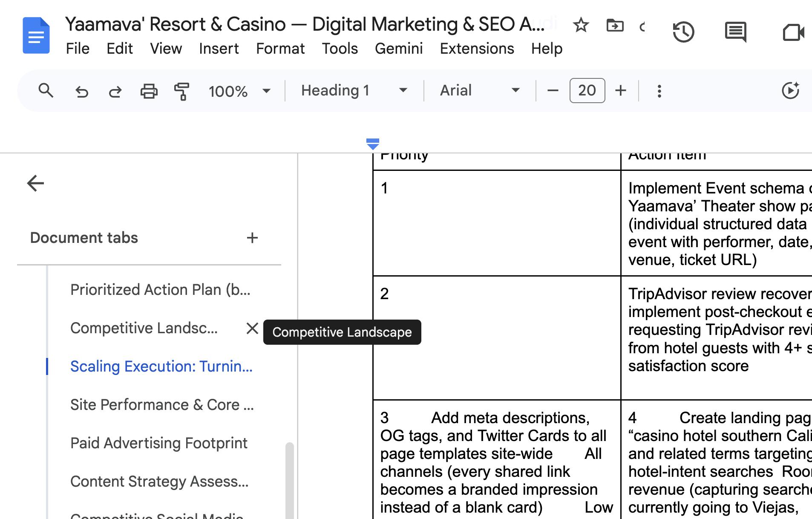Select the Paid Advertising Footprint tab
Screen dimensions: 812x519
[x=158, y=443]
